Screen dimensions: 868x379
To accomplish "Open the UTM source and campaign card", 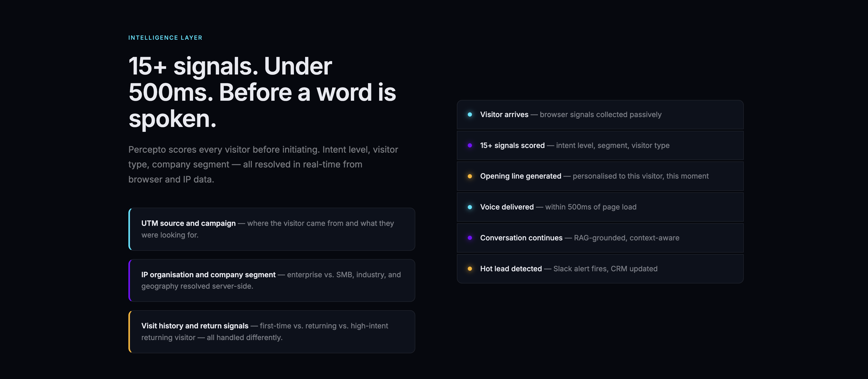I will [272, 229].
